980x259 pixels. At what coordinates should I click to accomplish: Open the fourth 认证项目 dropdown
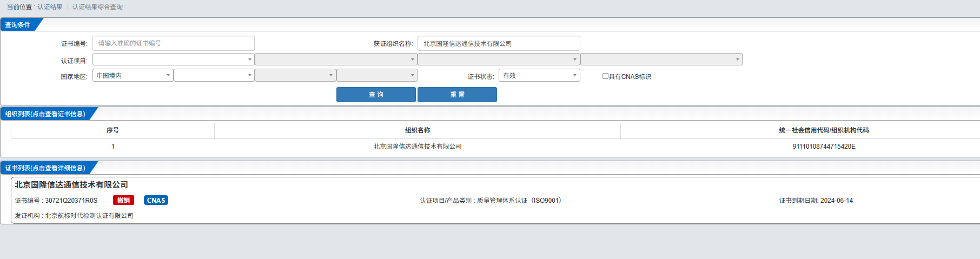[661, 59]
